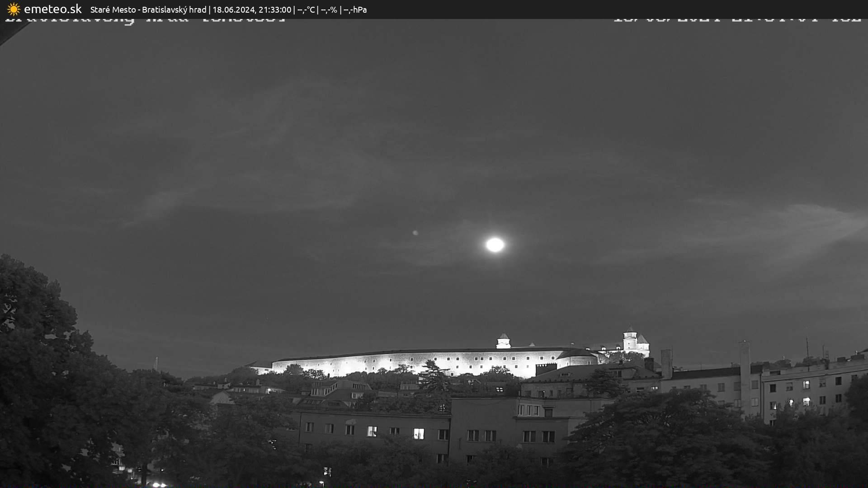The height and width of the screenshot is (488, 868).
Task: Click the 18.06.2024 date stamp
Action: tap(233, 9)
